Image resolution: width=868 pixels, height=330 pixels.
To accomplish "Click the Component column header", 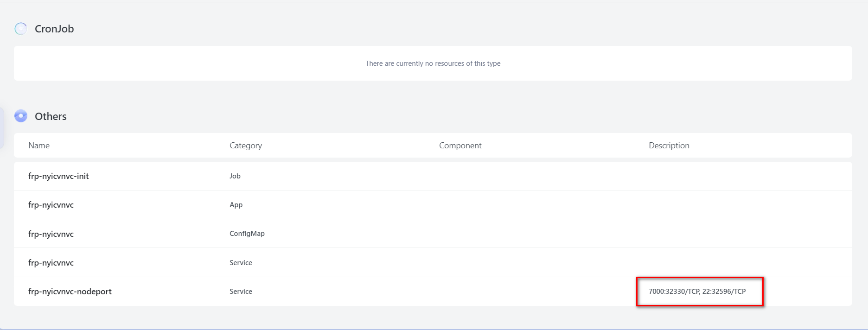I will (460, 146).
